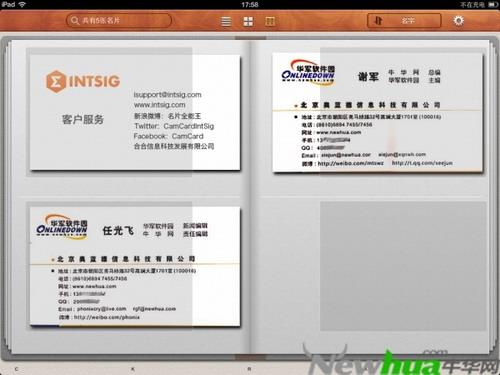Click the magnifier icon in search bar
This screenshot has width=500, height=375.
pos(75,20)
